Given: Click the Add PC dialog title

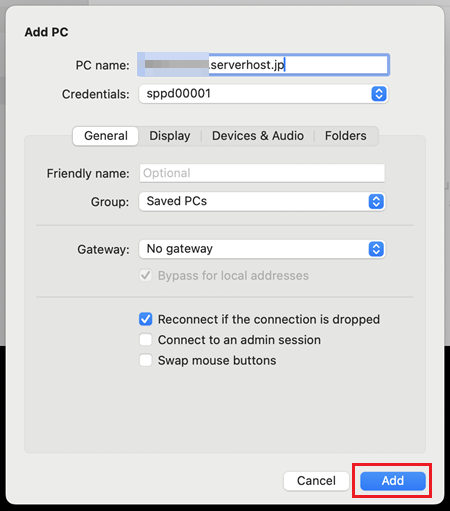Looking at the screenshot, I should pyautogui.click(x=46, y=32).
